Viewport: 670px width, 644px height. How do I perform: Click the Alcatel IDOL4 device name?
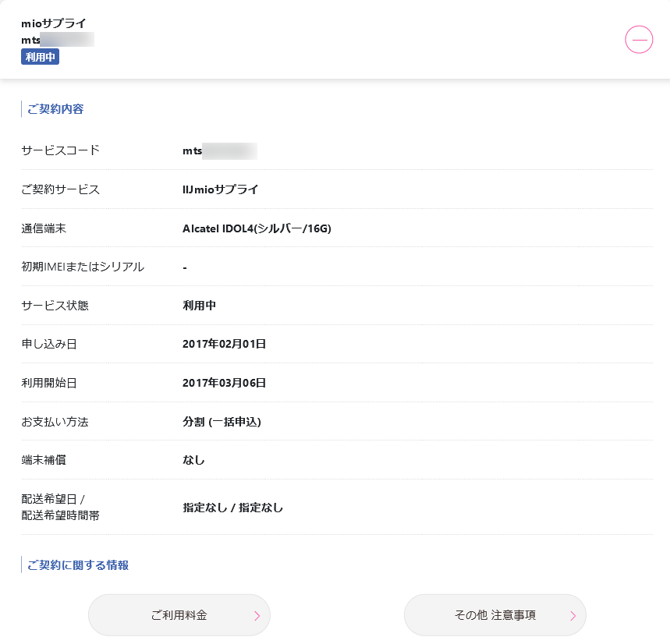click(257, 228)
